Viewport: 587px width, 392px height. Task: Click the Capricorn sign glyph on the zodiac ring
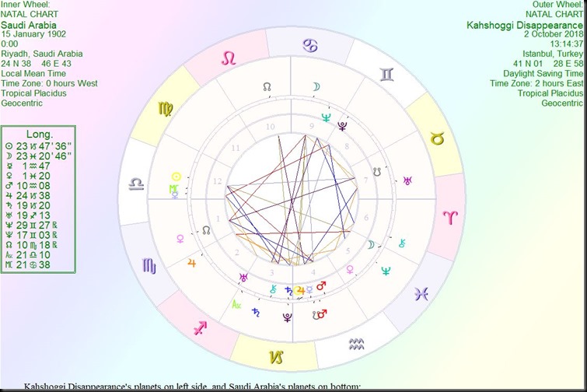[x=276, y=358]
